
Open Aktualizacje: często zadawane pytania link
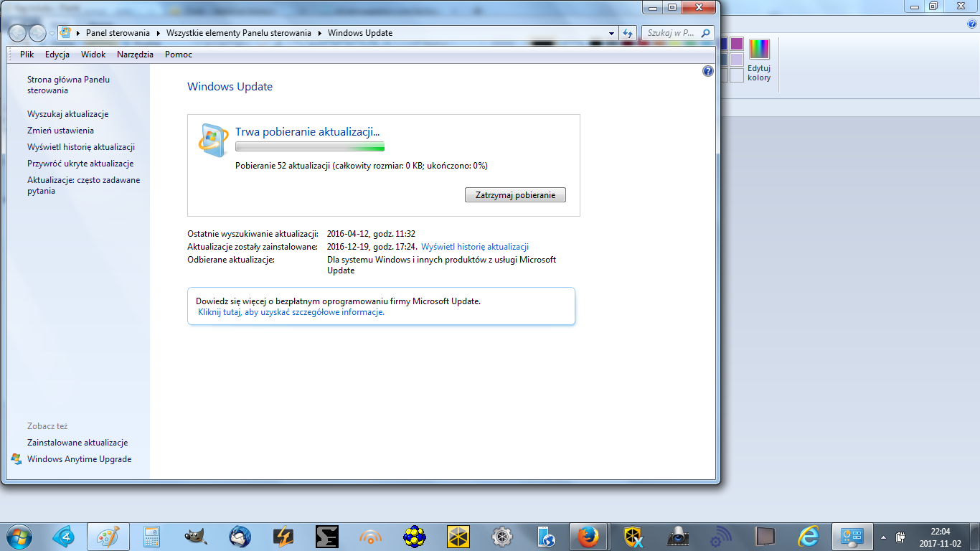point(84,185)
